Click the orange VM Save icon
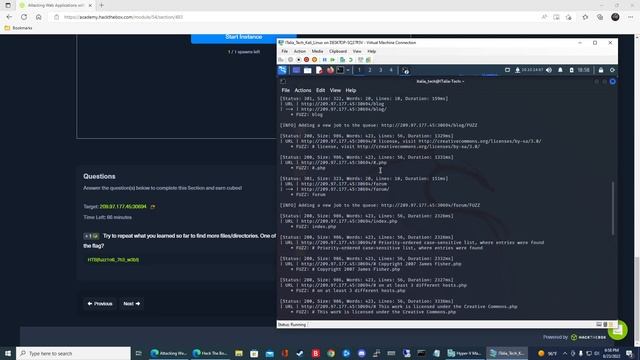The image size is (640, 360). [x=314, y=60]
